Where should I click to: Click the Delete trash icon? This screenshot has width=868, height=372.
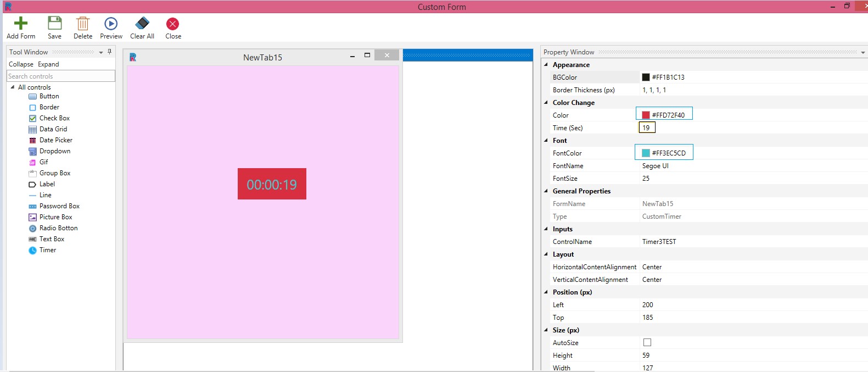[82, 24]
